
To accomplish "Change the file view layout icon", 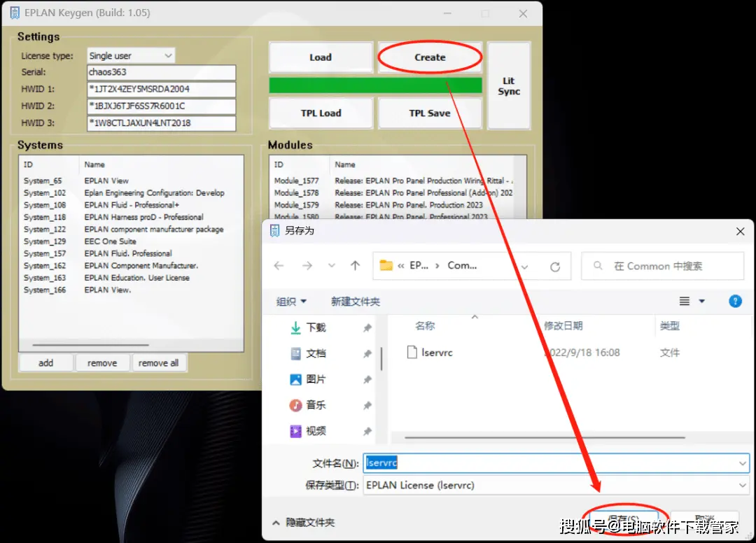I will tap(684, 301).
